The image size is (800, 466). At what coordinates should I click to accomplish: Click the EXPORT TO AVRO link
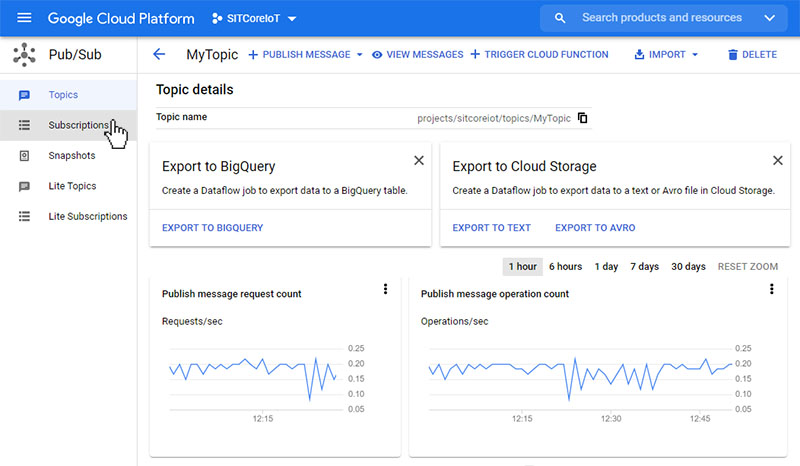coord(595,228)
